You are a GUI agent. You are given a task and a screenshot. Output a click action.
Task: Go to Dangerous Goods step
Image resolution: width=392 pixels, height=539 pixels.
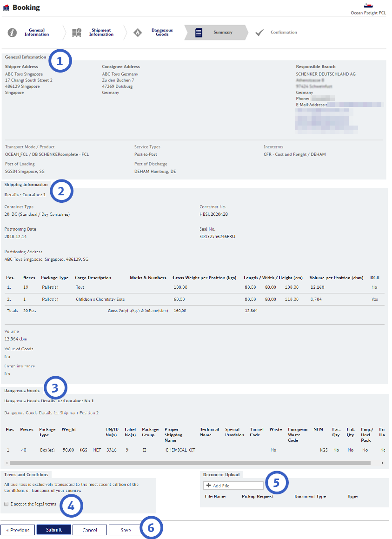[162, 32]
